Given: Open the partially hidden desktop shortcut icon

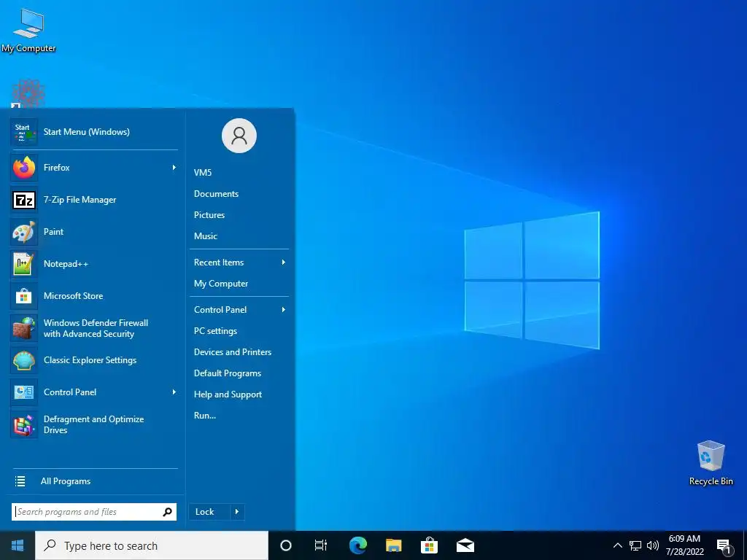Looking at the screenshot, I should click(28, 94).
